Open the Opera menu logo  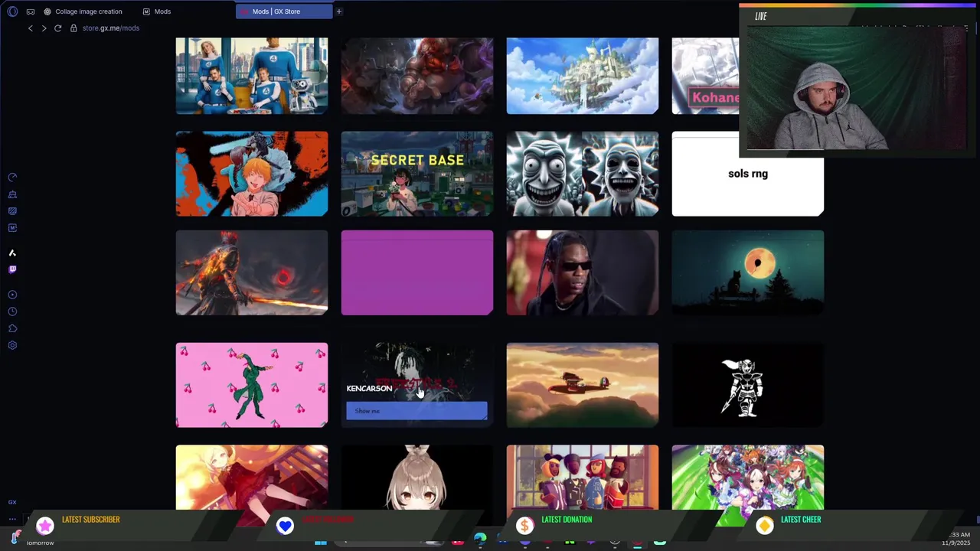pyautogui.click(x=12, y=11)
